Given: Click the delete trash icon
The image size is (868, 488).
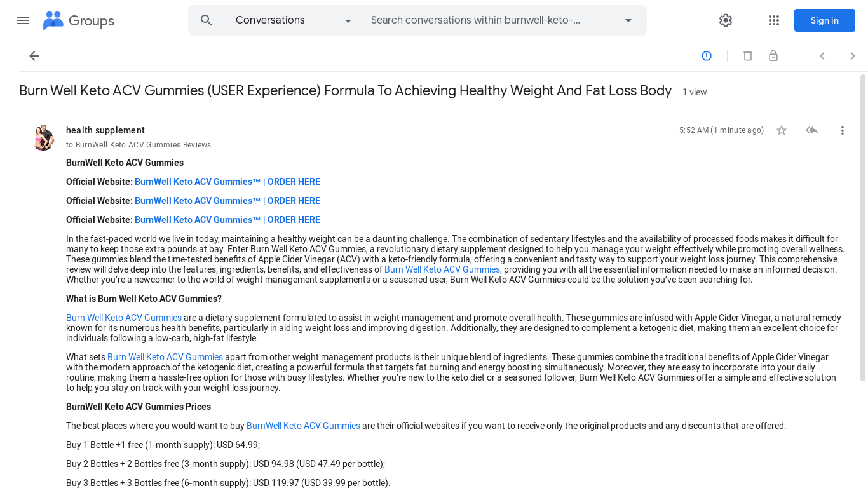Looking at the screenshot, I should 748,56.
